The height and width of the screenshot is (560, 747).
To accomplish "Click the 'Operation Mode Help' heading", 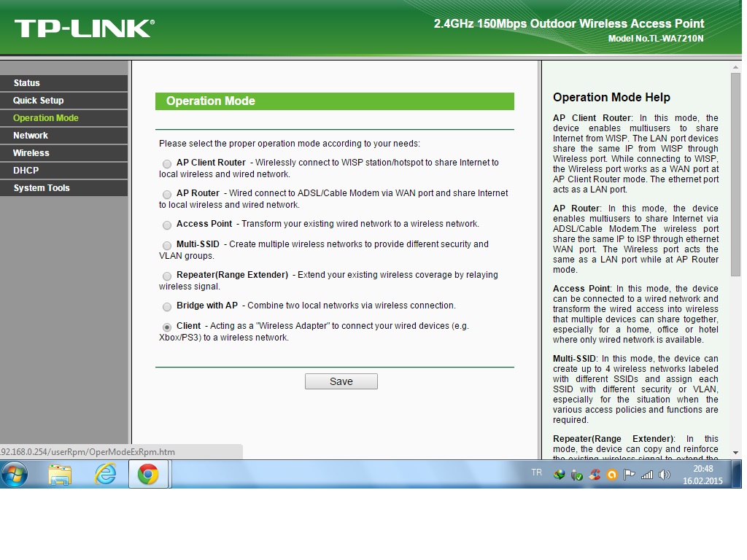I will (612, 98).
